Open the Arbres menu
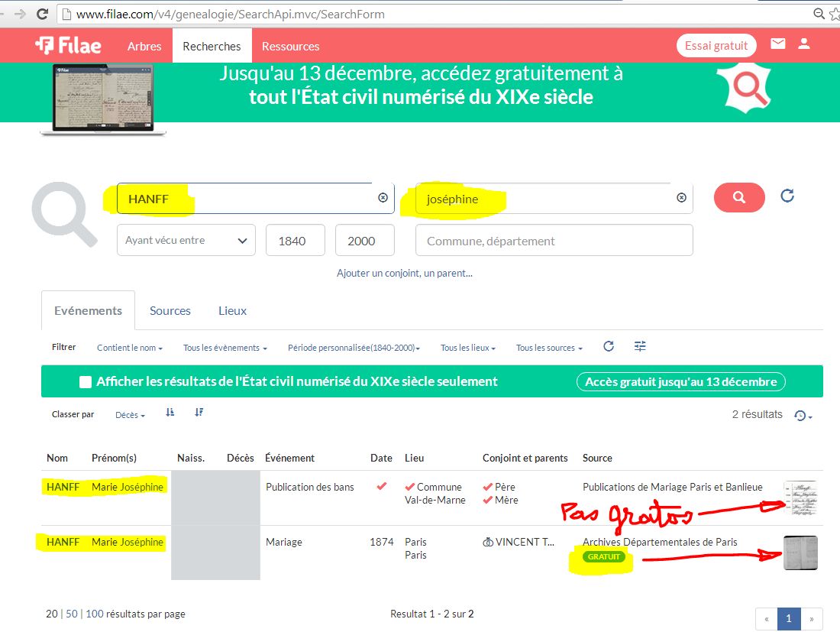This screenshot has width=840, height=632. 144,46
